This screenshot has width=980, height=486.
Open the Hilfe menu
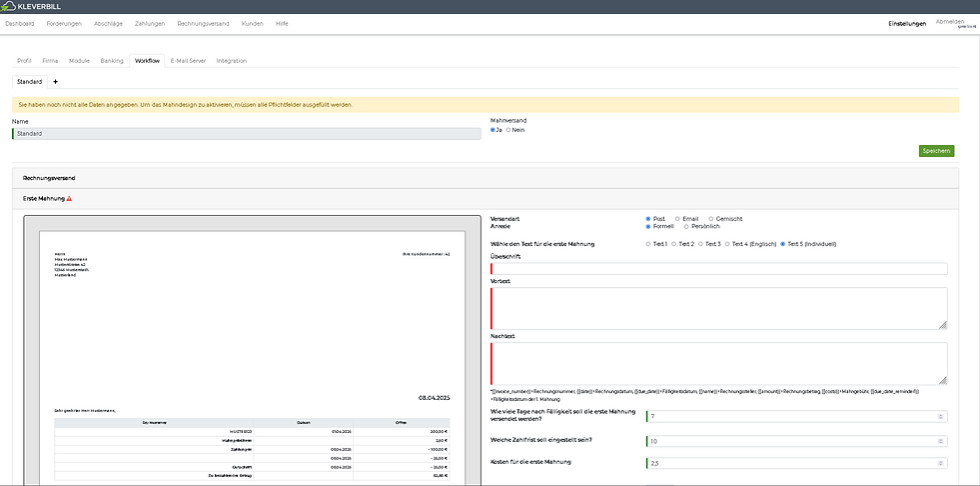pos(282,24)
